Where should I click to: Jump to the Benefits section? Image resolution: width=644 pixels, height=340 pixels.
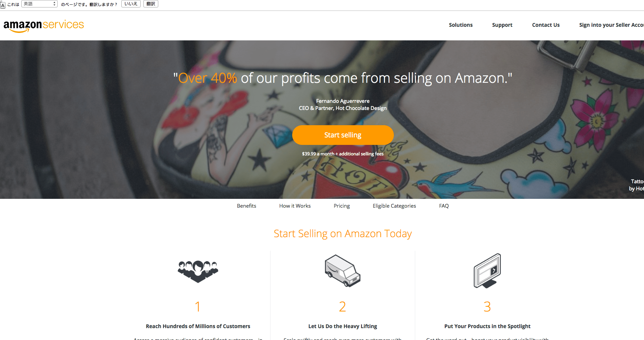246,206
